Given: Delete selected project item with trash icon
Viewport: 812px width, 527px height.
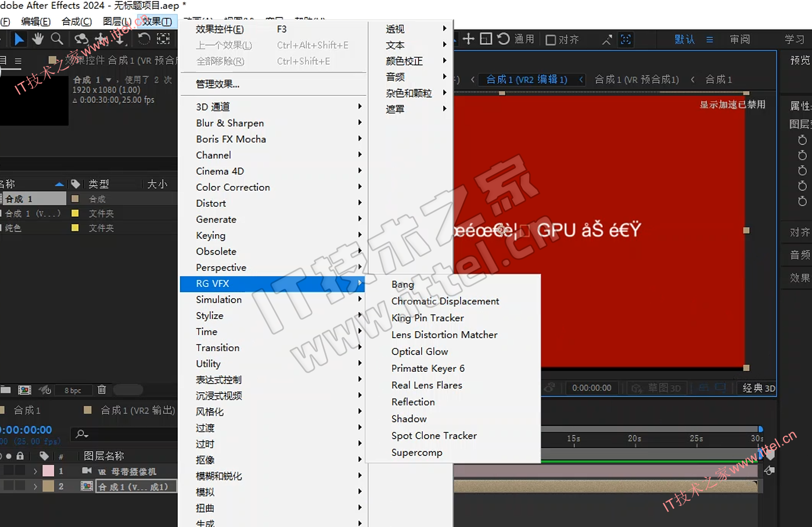Looking at the screenshot, I should [102, 390].
